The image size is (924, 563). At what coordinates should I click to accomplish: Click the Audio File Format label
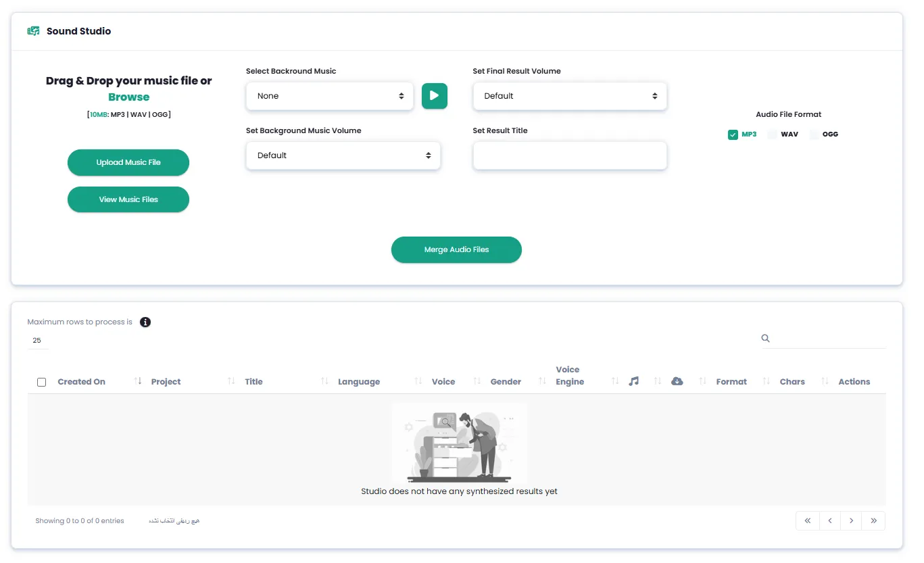click(789, 115)
